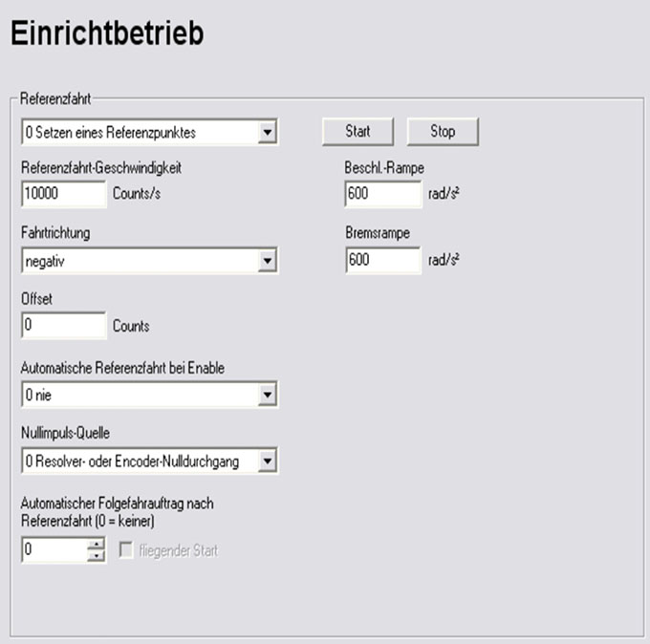
Task: Expand the Fahrtrichtung combo box
Action: [x=268, y=261]
